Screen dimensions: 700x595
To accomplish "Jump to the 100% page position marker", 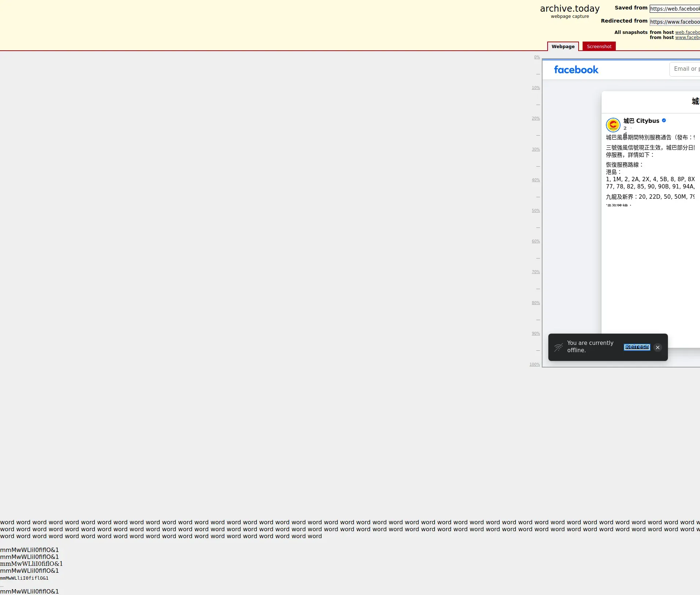I will tap(534, 365).
